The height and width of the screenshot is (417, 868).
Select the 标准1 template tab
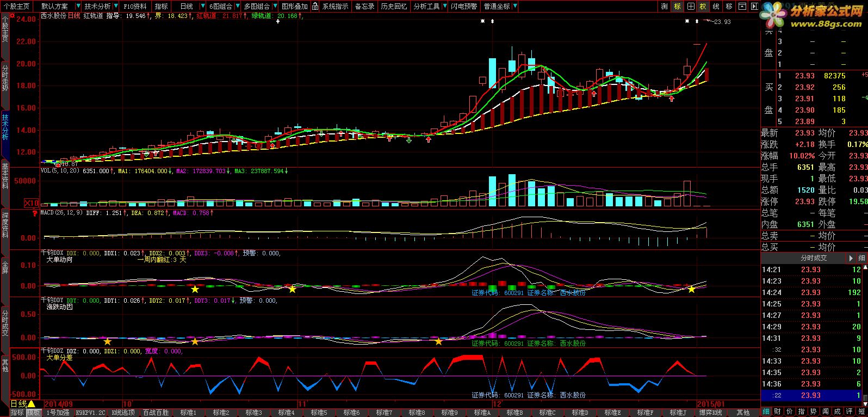(x=188, y=413)
